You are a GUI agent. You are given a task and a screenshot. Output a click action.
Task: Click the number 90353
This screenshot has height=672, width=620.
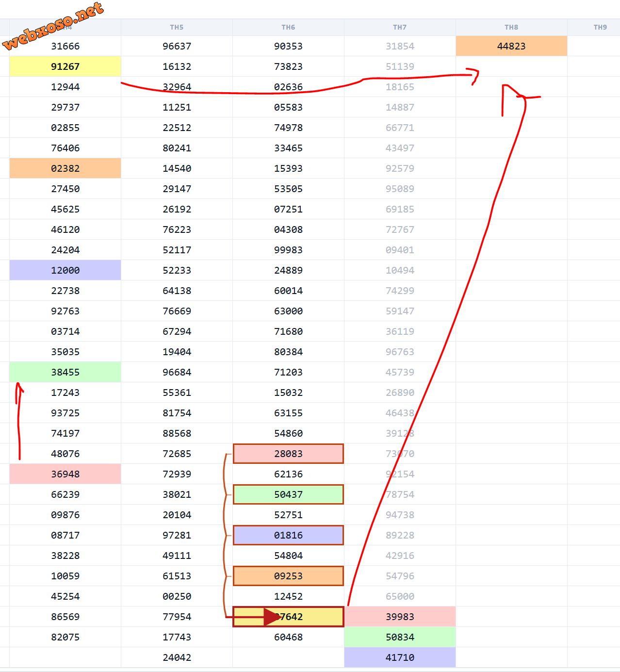[x=288, y=46]
